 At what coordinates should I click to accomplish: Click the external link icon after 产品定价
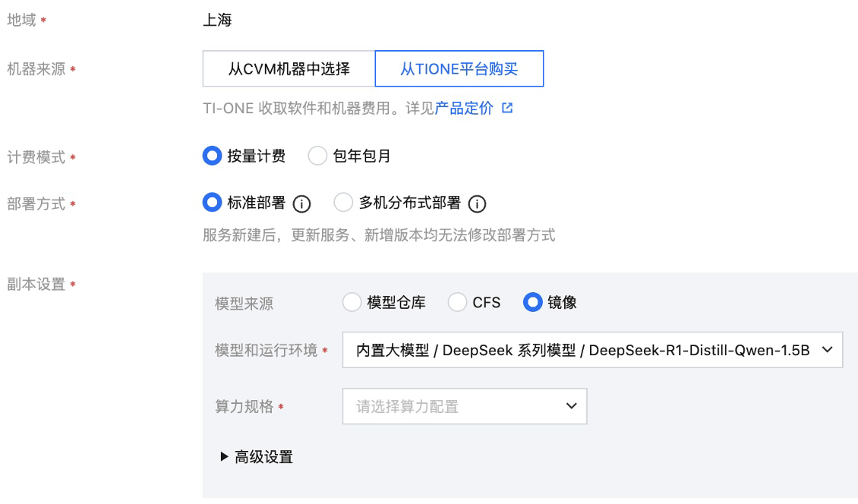pyautogui.click(x=507, y=108)
